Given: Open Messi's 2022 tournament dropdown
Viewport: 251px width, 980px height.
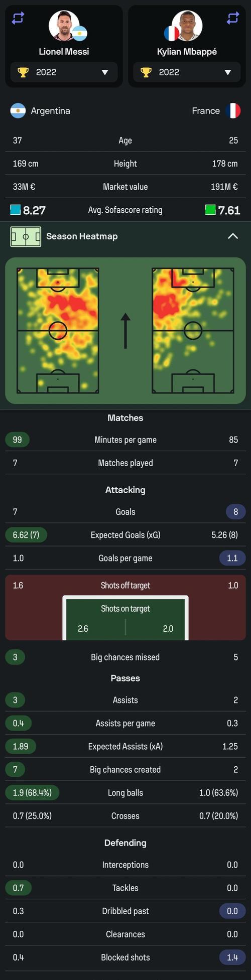Looking at the screenshot, I should [x=64, y=72].
